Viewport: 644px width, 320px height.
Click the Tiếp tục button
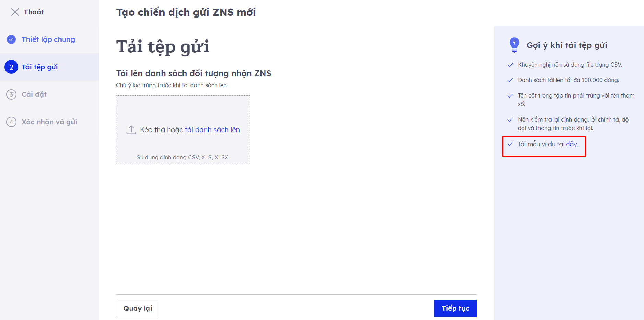coord(455,308)
